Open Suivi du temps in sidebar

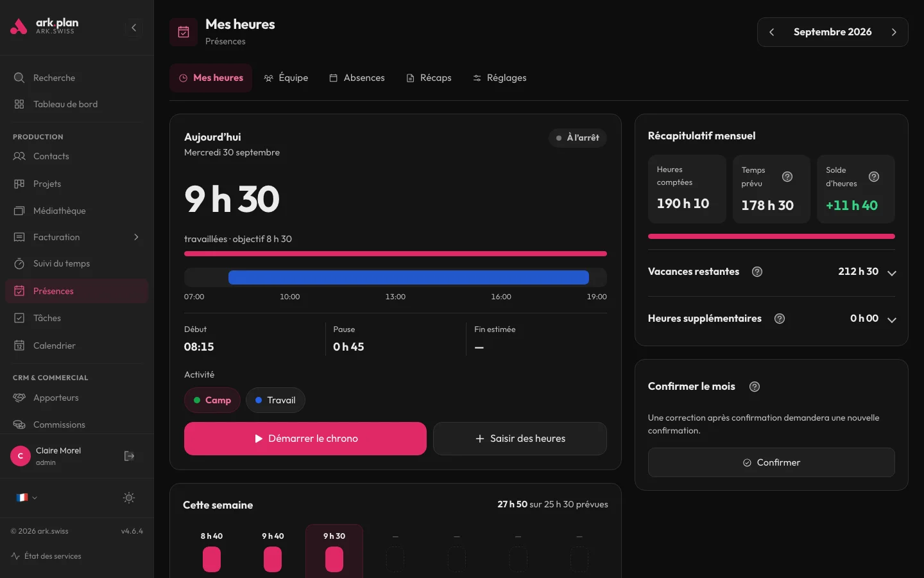pos(77,263)
